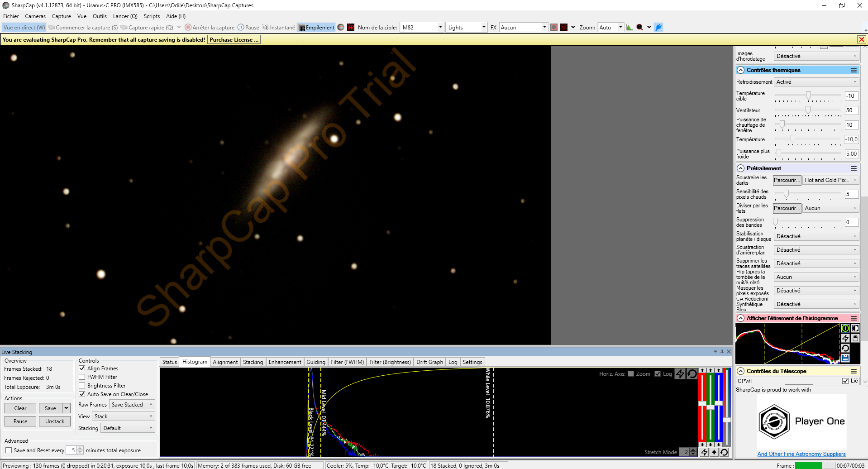Open And Other Fine Astronomy Suppliers link
Image resolution: width=868 pixels, height=469 pixels.
[x=801, y=454]
